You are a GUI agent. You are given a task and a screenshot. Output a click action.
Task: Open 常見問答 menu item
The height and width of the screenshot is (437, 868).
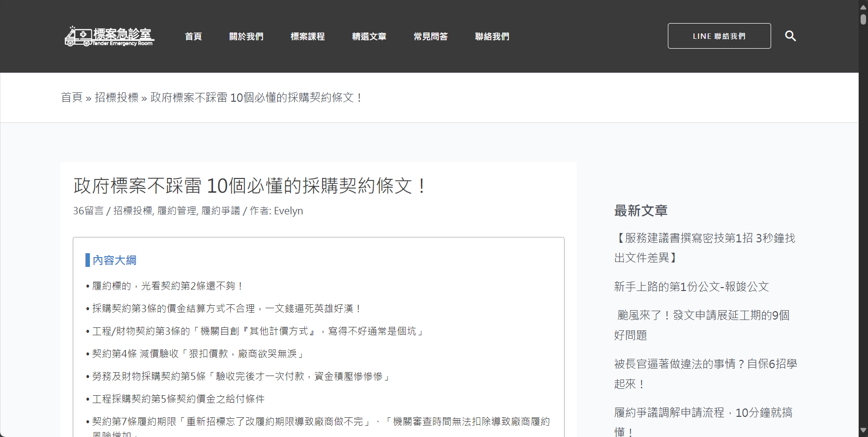tap(431, 36)
